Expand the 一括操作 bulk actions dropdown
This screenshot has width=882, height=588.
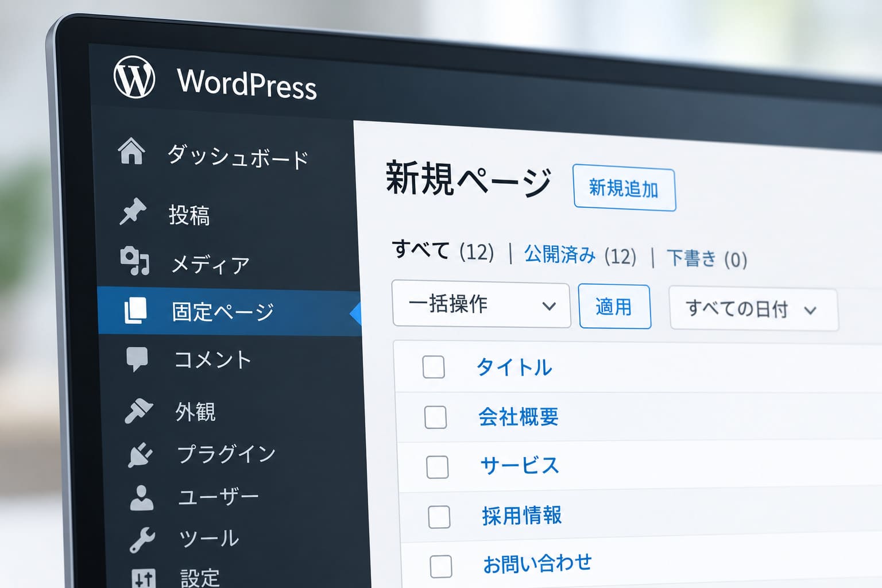[x=481, y=304]
